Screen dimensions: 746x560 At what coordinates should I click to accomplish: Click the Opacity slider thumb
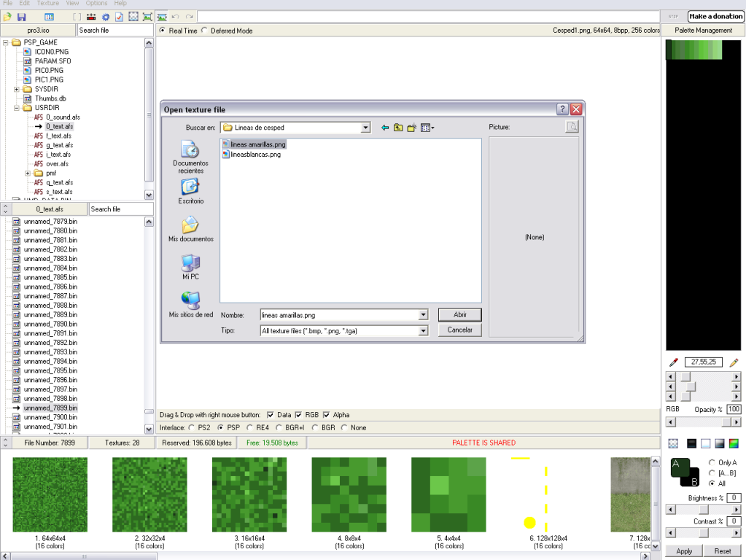tap(726, 422)
